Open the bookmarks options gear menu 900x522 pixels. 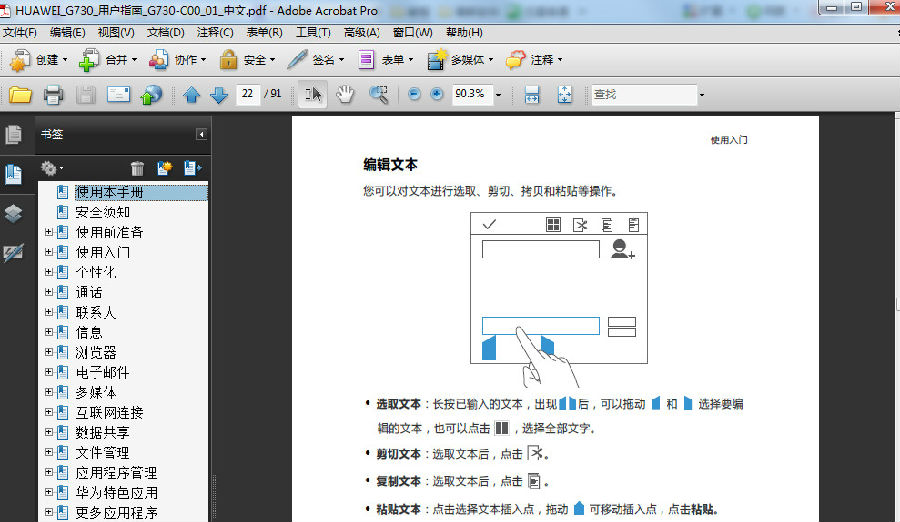pos(51,168)
